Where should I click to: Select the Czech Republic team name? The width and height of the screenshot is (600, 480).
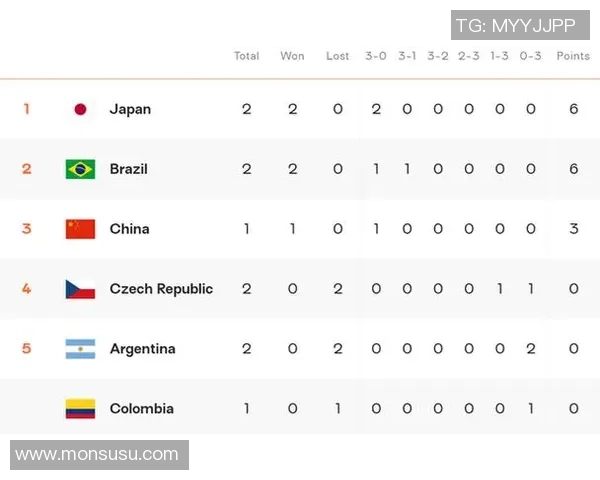click(x=161, y=289)
